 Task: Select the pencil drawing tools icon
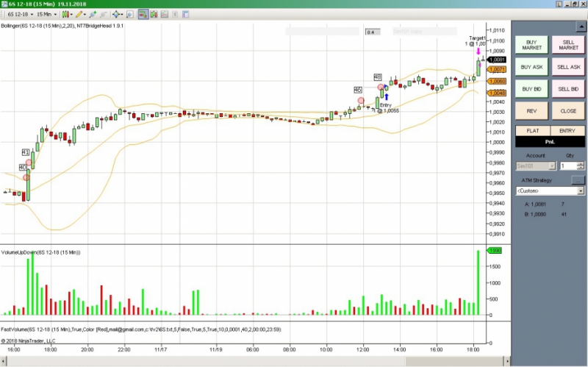[x=79, y=14]
